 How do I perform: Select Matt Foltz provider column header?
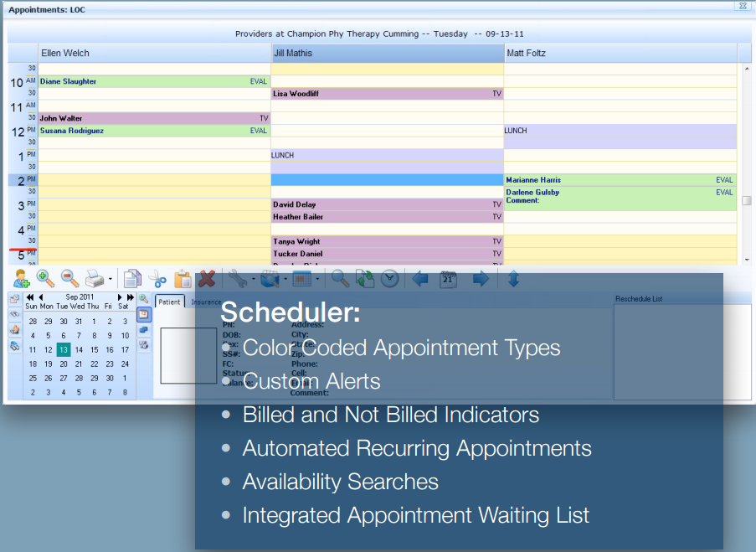point(620,53)
